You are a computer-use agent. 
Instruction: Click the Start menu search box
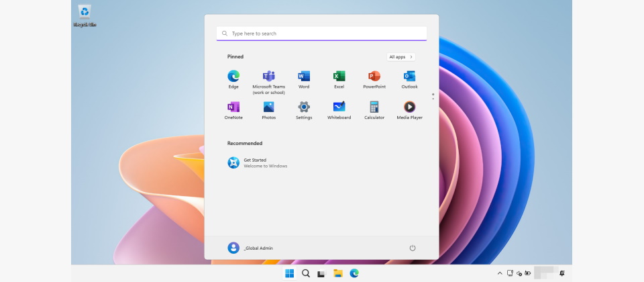pyautogui.click(x=322, y=34)
